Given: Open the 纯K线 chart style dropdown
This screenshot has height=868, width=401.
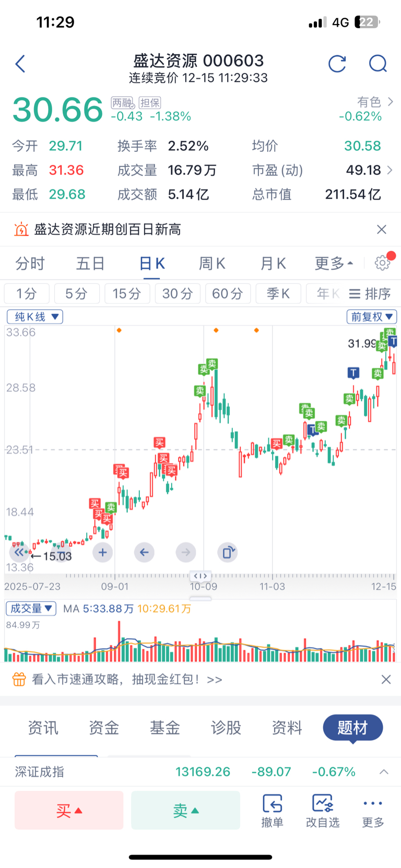Looking at the screenshot, I should click(35, 317).
